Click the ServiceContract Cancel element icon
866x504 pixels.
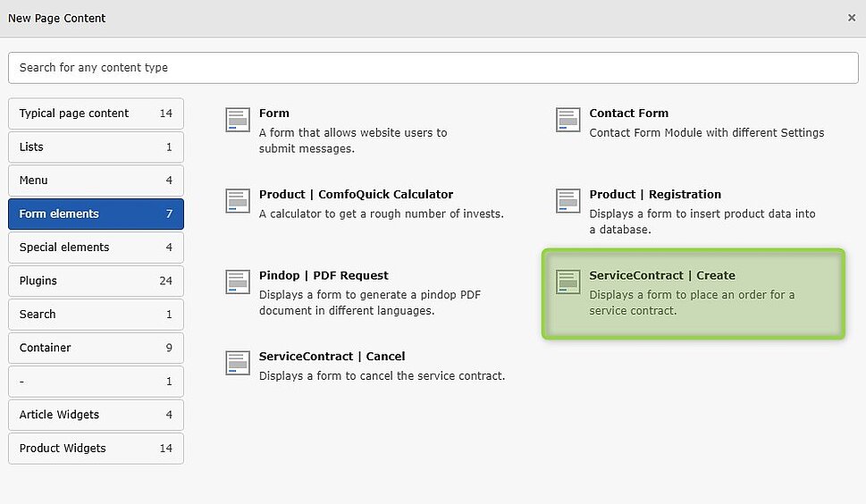(238, 363)
